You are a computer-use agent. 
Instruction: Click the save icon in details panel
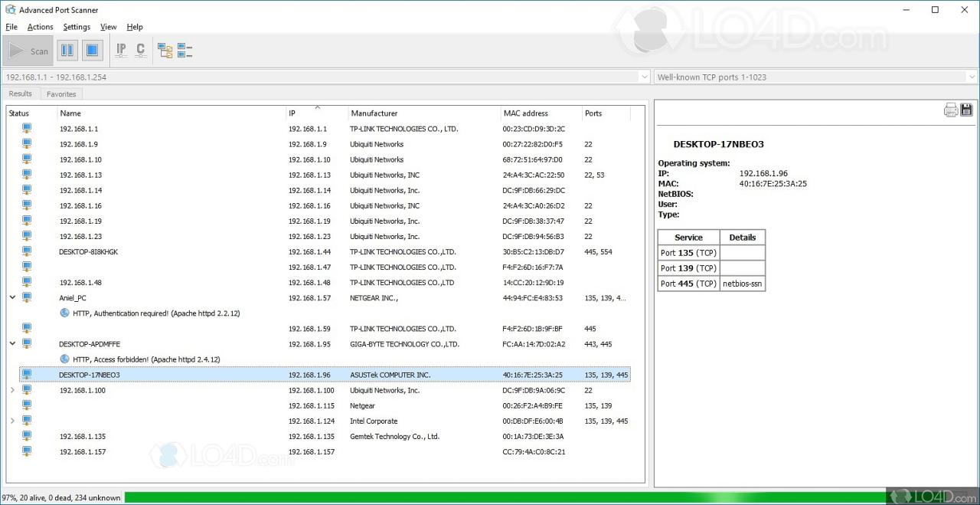[966, 110]
